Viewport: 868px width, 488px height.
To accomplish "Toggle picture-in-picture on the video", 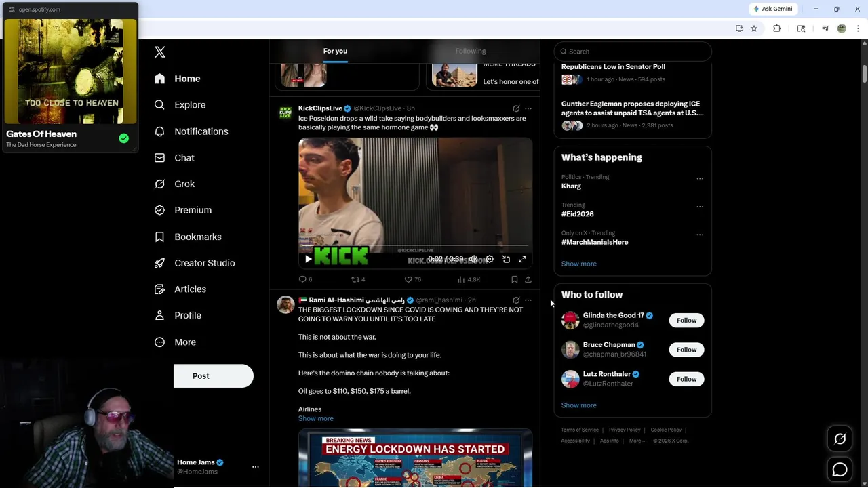I will pos(506,259).
